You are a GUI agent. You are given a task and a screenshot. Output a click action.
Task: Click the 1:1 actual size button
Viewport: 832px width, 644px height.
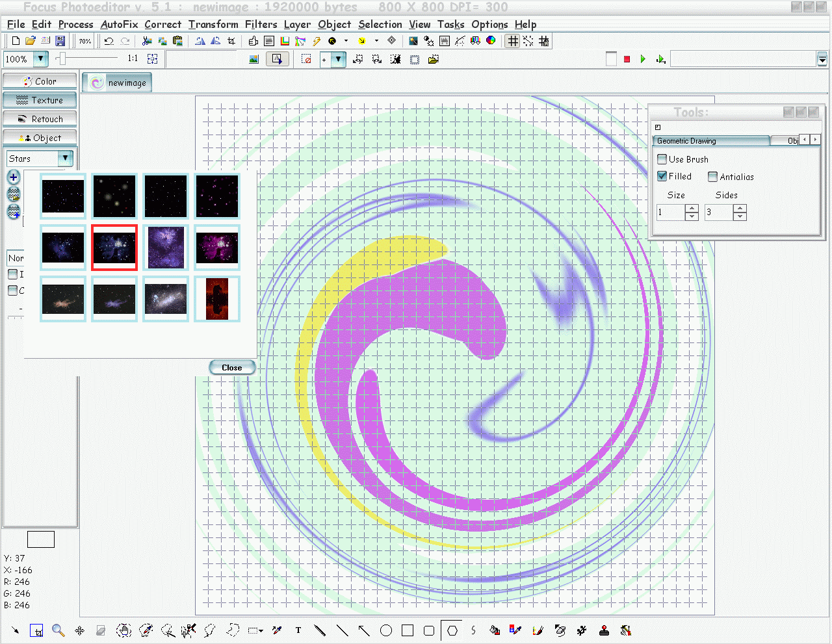click(133, 58)
